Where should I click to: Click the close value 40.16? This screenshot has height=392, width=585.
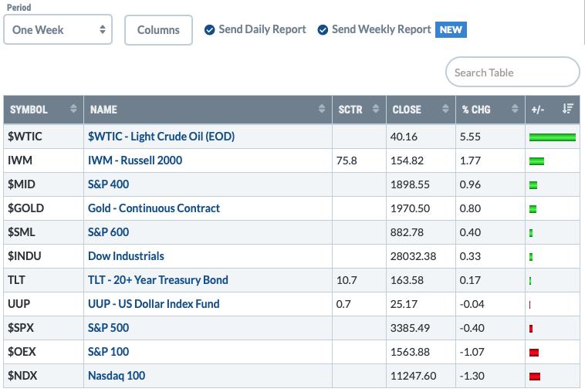(x=404, y=137)
